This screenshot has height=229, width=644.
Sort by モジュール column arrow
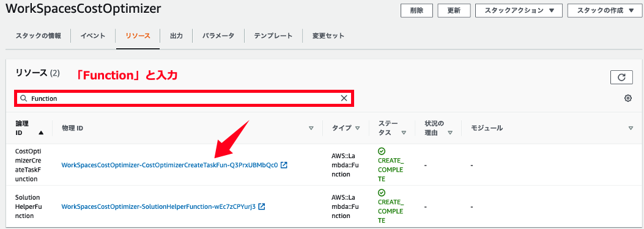(631, 128)
